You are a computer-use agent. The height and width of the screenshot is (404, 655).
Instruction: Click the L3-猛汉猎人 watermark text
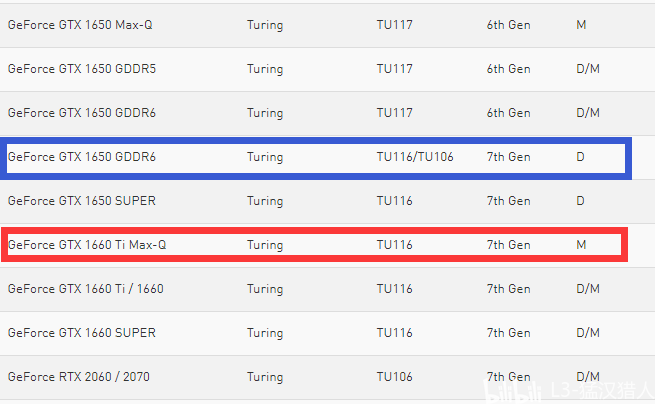click(602, 391)
